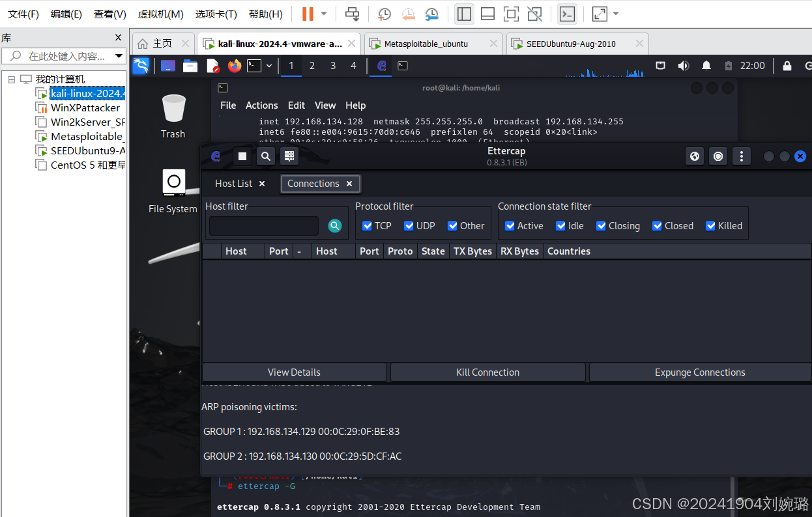Switch to workspace 2 in the Kali panel
Screen dimensions: 812x517
[312, 65]
